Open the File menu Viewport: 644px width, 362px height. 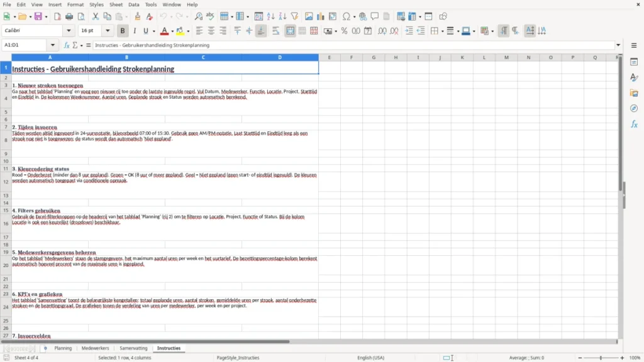point(7,4)
